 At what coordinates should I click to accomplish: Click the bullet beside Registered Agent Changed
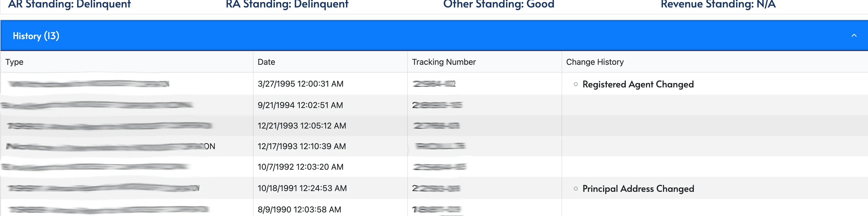pyautogui.click(x=575, y=84)
